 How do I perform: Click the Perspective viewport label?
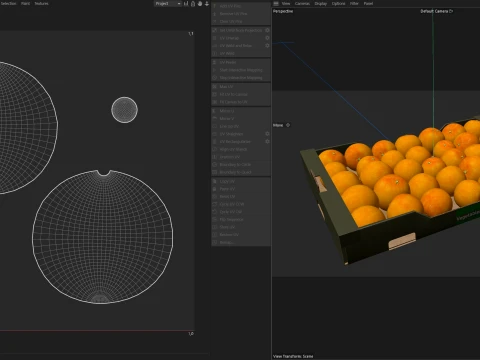click(x=283, y=11)
